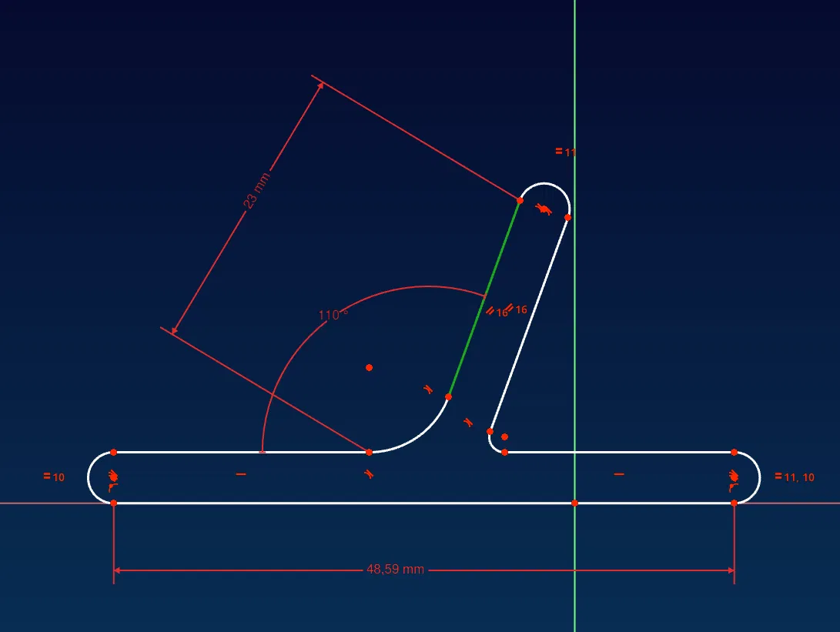Select tangent icon between large arc and fillet
This screenshot has width=840, height=632.
pyautogui.click(x=468, y=423)
